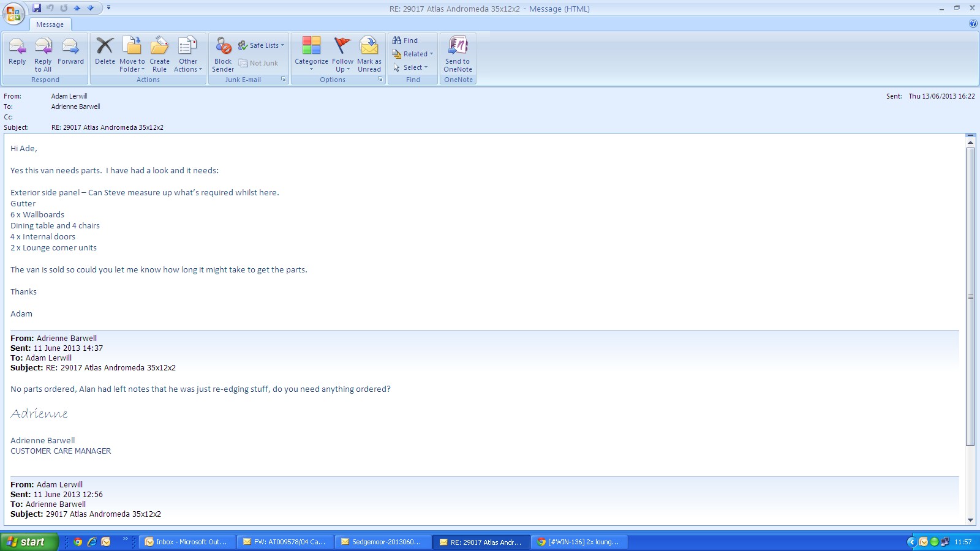Launch Internet Explorer from Quick Launch
The width and height of the screenshot is (980, 551).
point(92,542)
